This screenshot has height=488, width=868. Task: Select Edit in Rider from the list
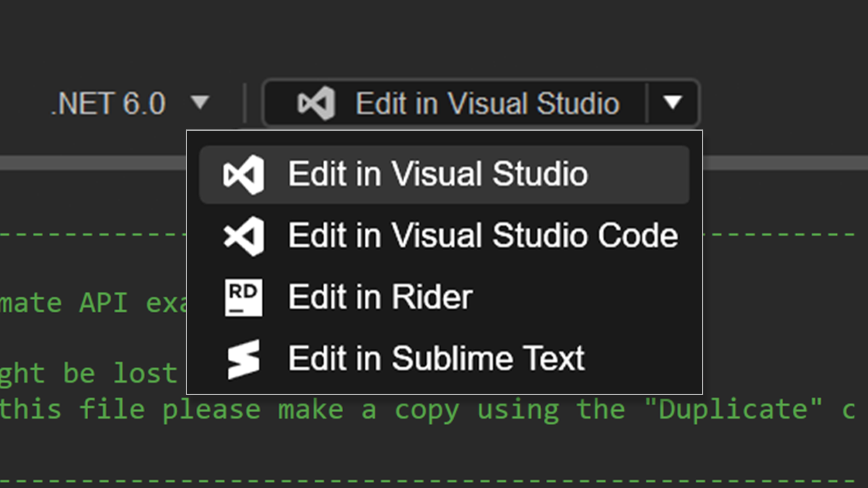click(x=444, y=298)
